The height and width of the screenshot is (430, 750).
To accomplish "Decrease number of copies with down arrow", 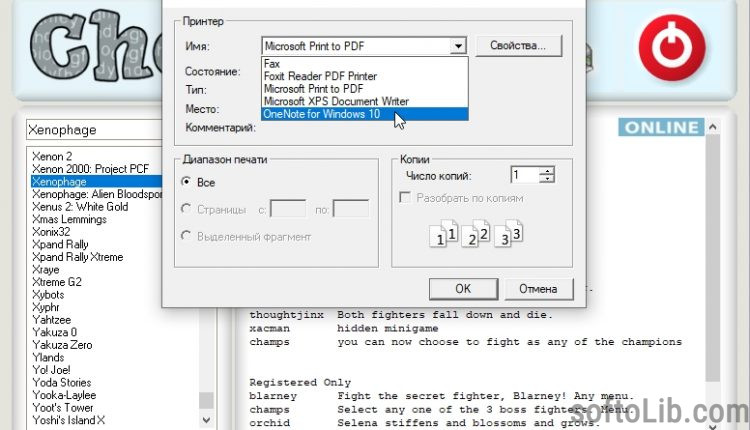I will coord(547,179).
